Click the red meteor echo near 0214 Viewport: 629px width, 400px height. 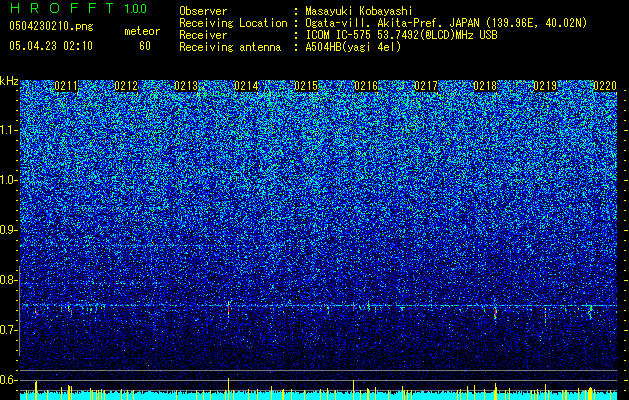[228, 309]
